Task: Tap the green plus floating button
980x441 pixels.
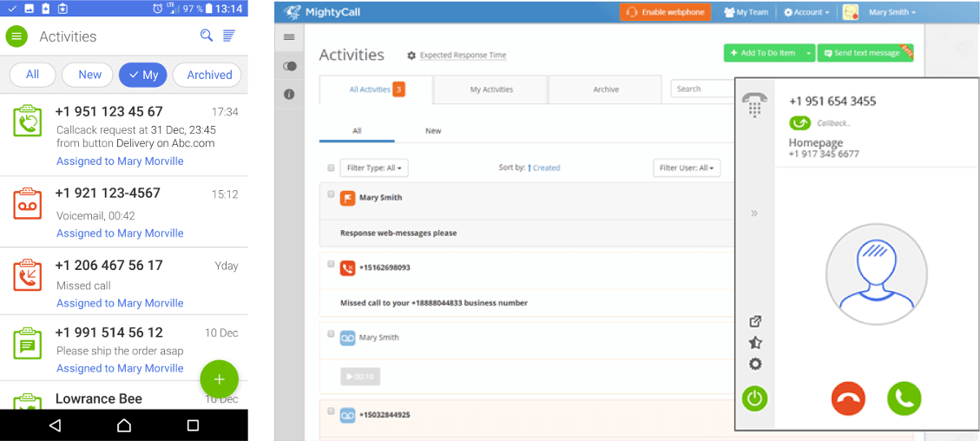Action: (x=219, y=379)
